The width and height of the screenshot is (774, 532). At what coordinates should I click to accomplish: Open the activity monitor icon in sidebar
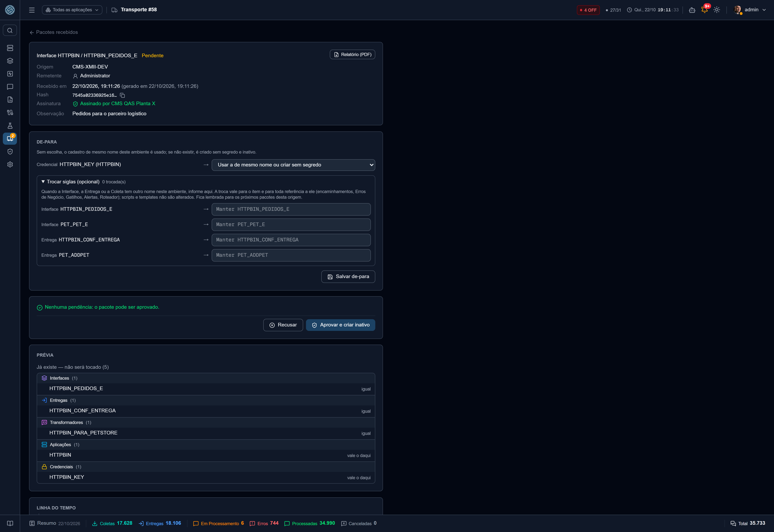(x=10, y=74)
